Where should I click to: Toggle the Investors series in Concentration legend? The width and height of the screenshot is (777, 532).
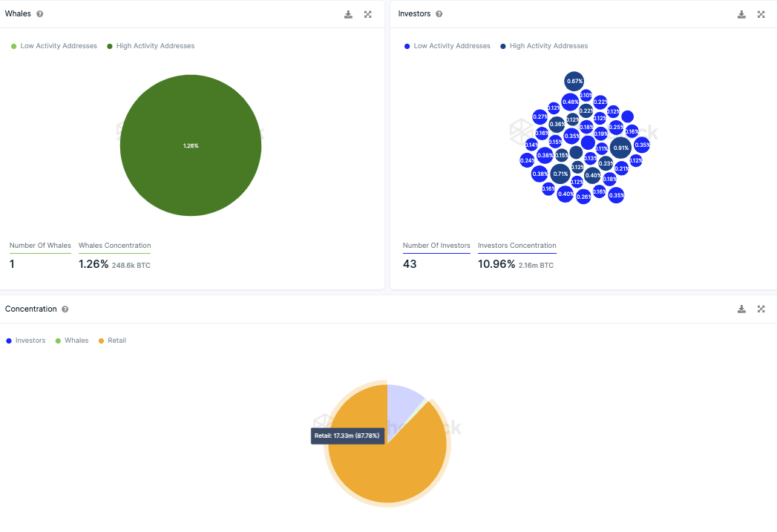(26, 341)
